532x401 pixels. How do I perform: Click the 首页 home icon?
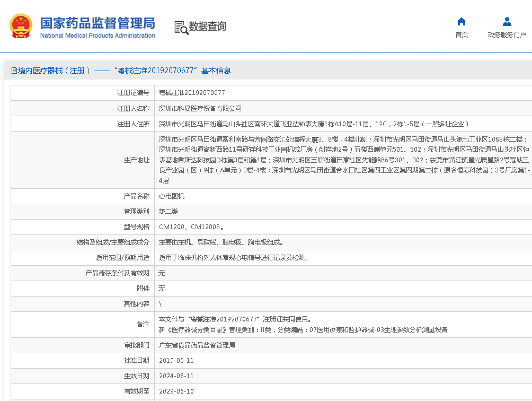461,21
